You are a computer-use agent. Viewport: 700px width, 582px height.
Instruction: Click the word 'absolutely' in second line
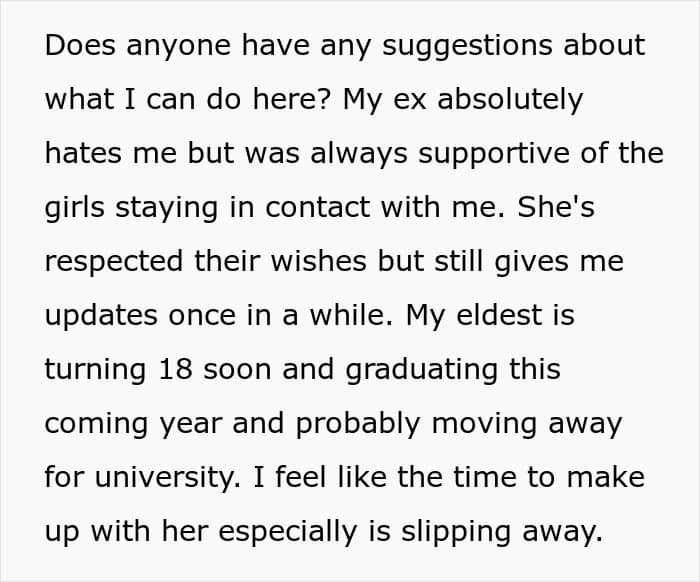click(510, 100)
